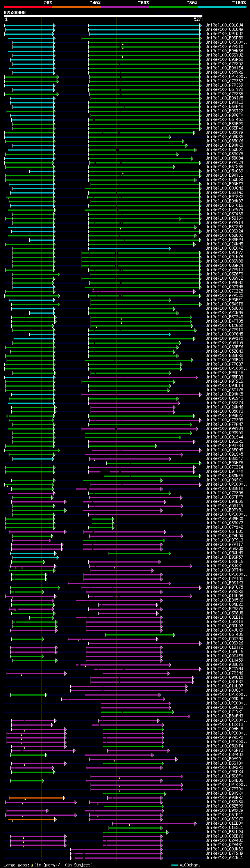Select label UniRef100_A2ZRL1
Viewport: 250px width, 868px height.
pos(224,858)
